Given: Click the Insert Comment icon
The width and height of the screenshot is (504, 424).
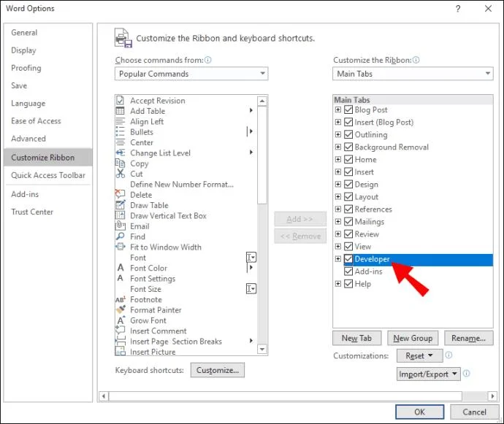Looking at the screenshot, I should tap(121, 330).
